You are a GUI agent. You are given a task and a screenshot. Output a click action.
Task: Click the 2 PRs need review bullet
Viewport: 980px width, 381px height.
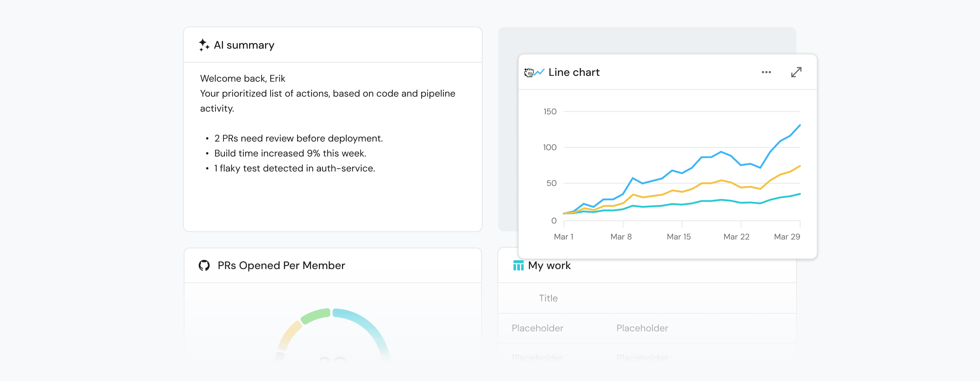pos(298,138)
